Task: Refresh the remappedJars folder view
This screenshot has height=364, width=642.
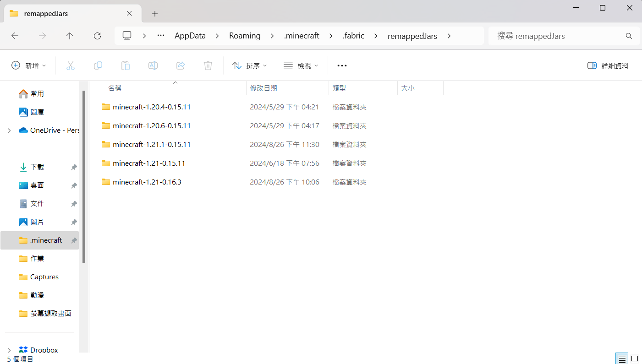Action: click(x=97, y=36)
